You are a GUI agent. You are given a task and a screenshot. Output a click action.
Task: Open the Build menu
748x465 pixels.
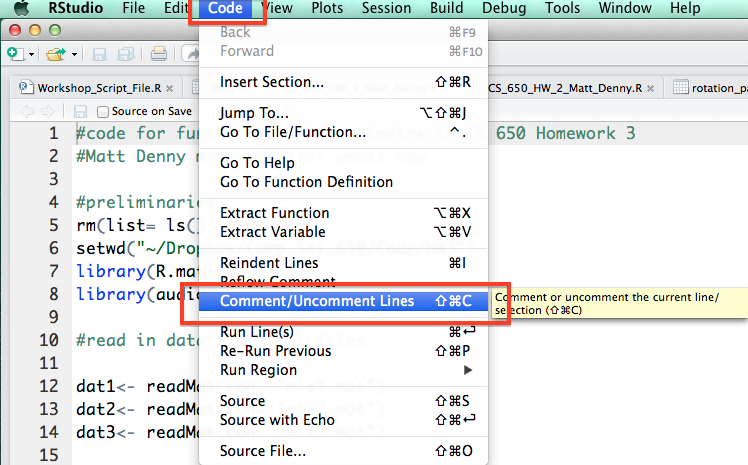(x=447, y=8)
